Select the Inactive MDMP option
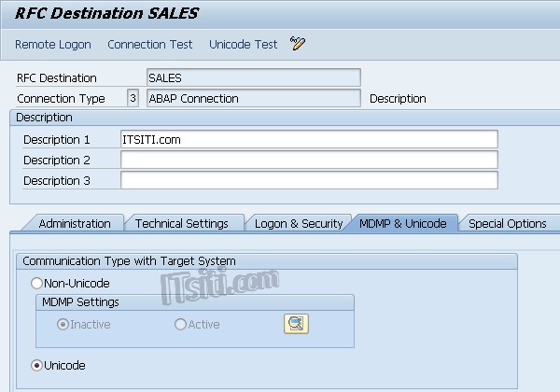 point(63,324)
